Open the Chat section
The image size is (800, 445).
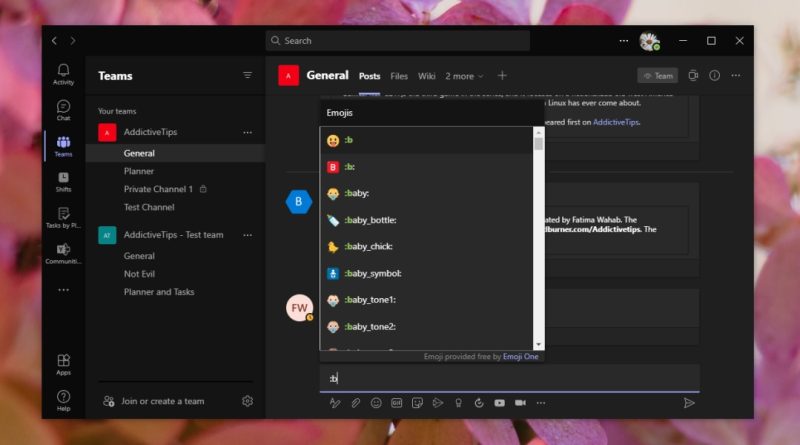[63, 110]
